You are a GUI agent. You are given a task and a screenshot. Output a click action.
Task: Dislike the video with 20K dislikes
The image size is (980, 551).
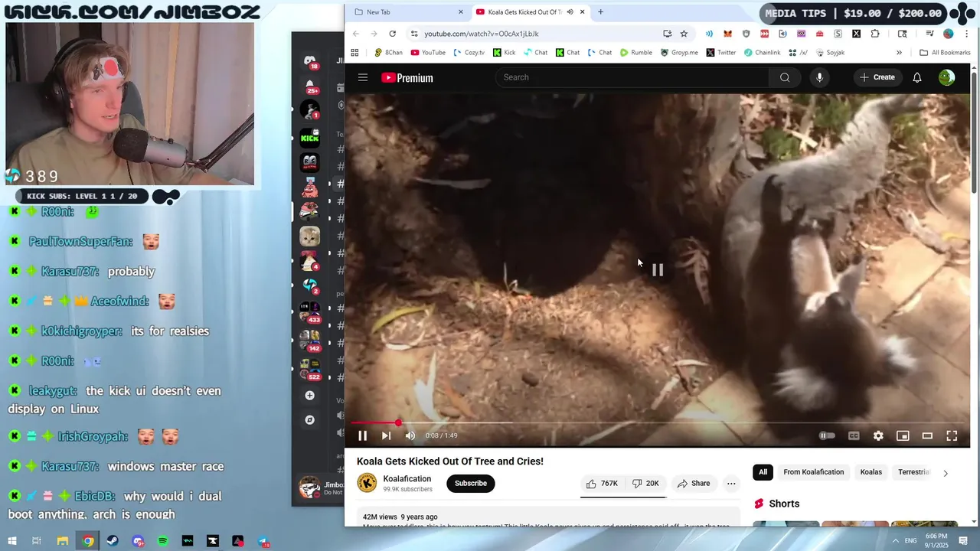pyautogui.click(x=645, y=484)
